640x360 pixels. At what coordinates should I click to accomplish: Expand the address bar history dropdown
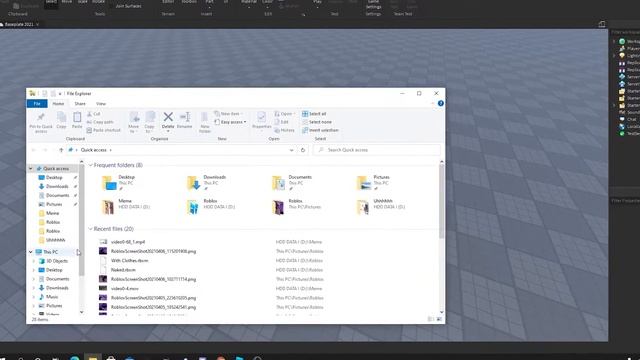[291, 150]
